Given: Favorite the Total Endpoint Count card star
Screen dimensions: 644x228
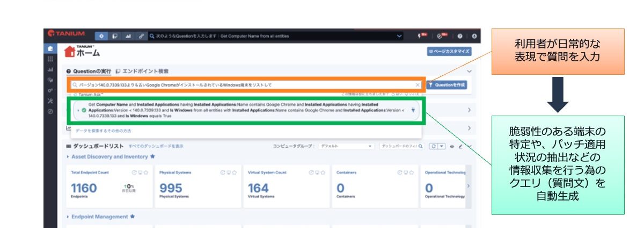Looking at the screenshot, I should [x=147, y=173].
